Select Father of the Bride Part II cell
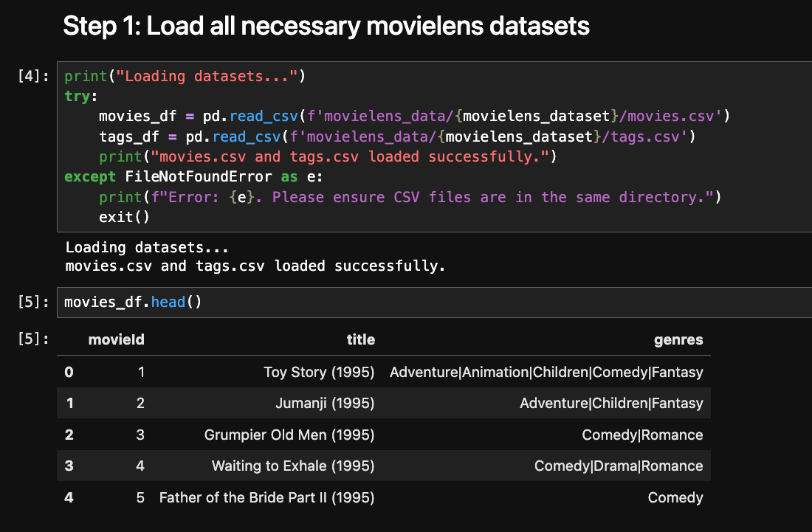 pyautogui.click(x=266, y=497)
